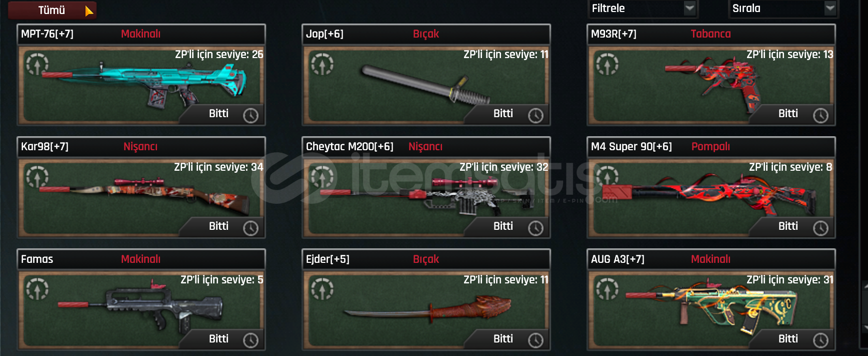Click the MPT-76[+7] title bar

(x=141, y=34)
